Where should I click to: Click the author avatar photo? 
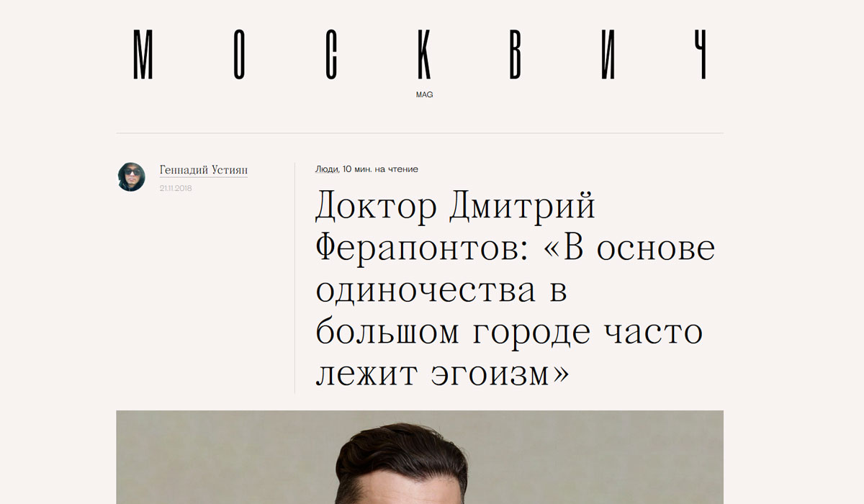[x=131, y=176]
